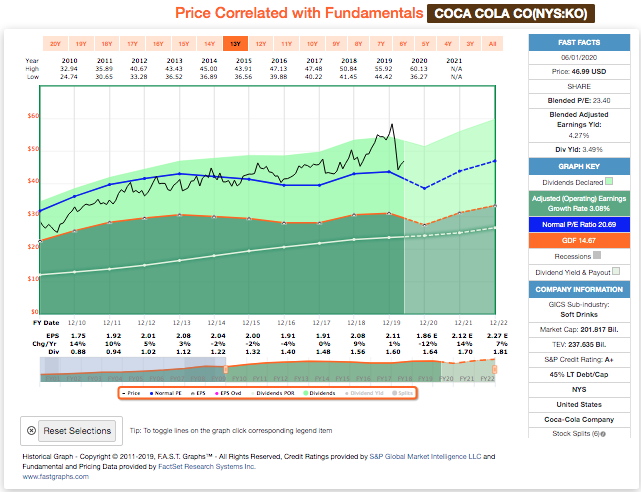Select the 14Y time range tab

pos(209,44)
